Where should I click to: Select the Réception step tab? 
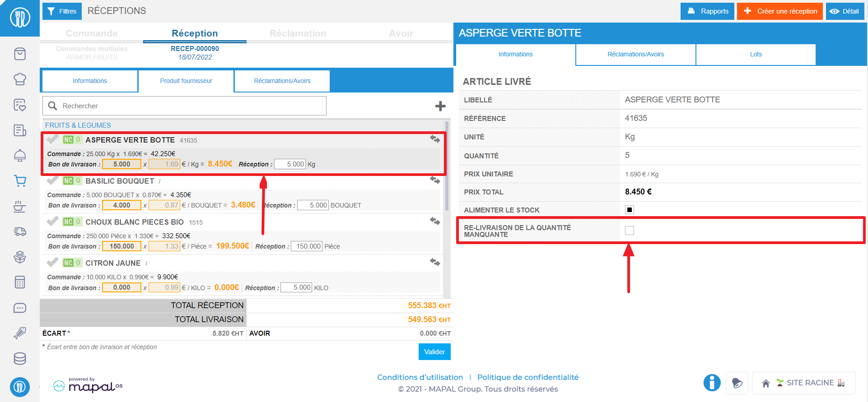click(195, 33)
